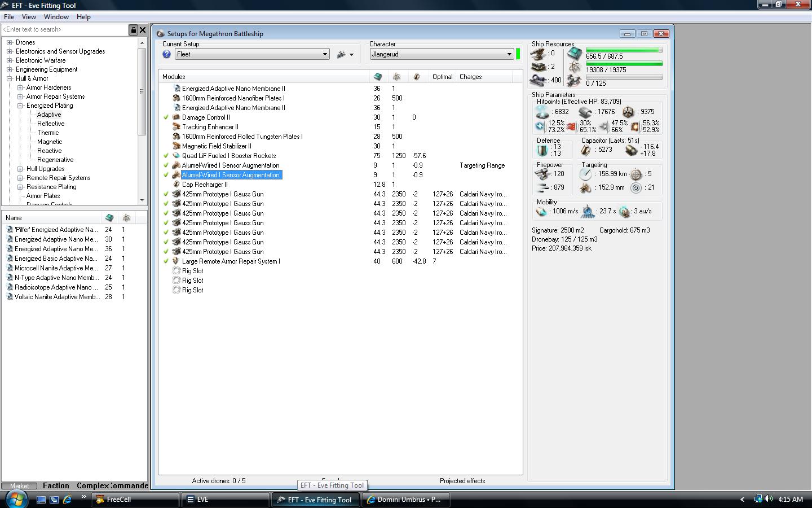
Task: Click the calibration icon showing 400
Action: 539,80
